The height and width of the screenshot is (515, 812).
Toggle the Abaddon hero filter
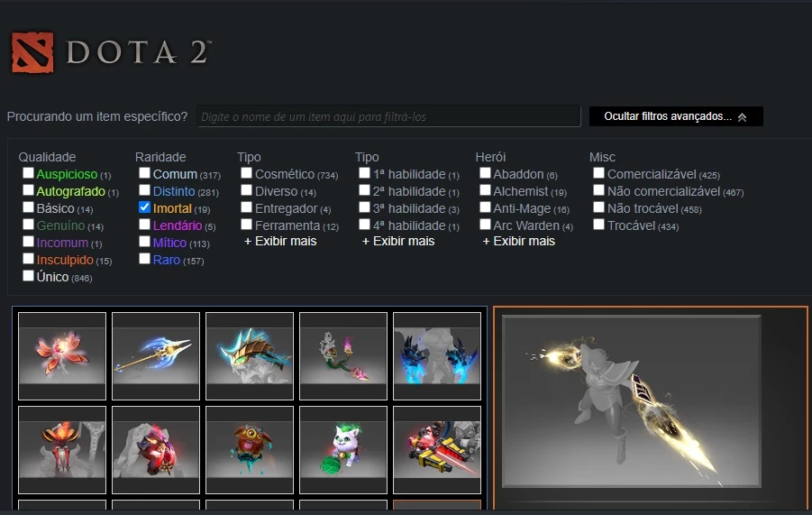pos(485,173)
